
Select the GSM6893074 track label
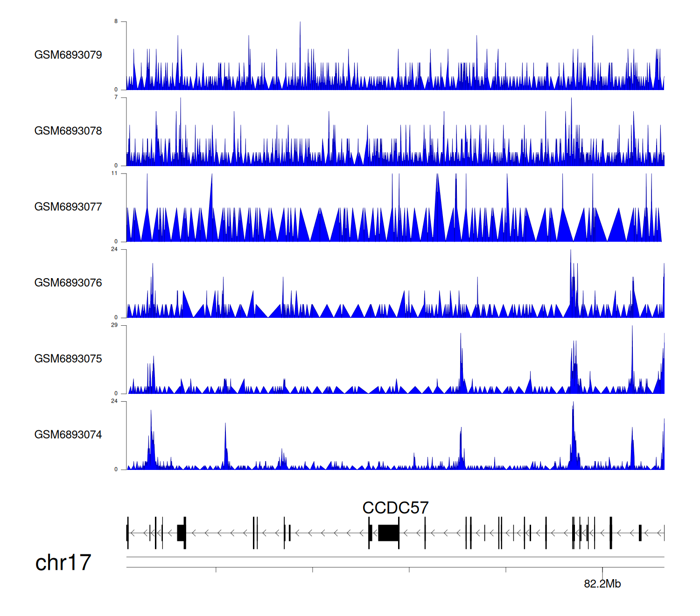click(68, 435)
